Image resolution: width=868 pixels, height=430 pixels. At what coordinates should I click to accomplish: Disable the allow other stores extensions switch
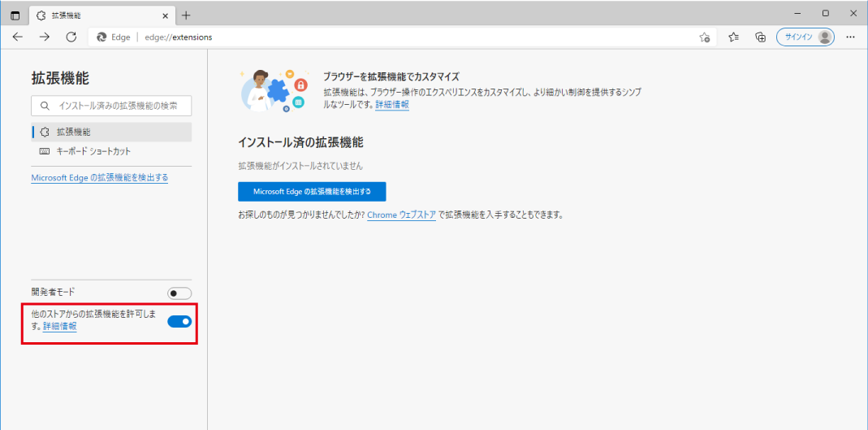[x=179, y=321]
